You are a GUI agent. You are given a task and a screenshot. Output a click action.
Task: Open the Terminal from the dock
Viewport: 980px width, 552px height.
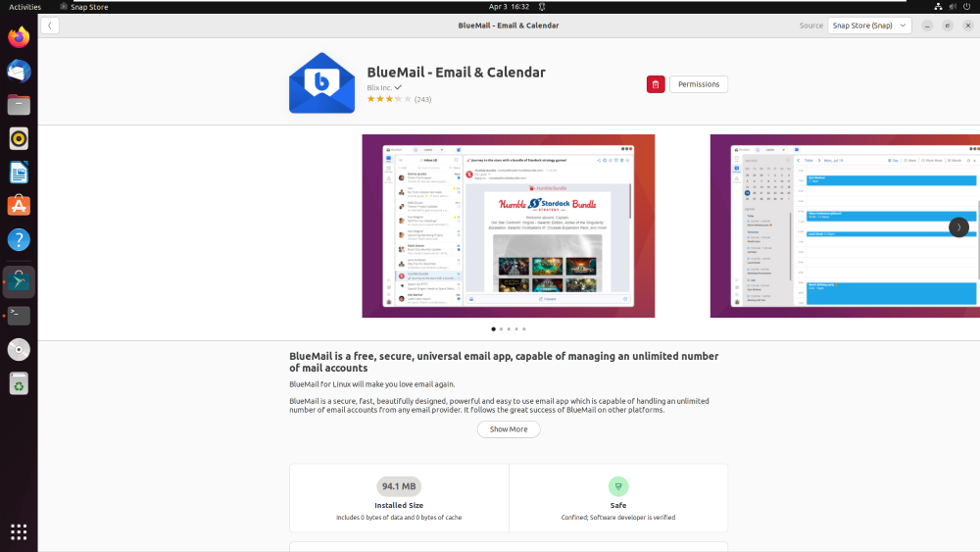19,316
